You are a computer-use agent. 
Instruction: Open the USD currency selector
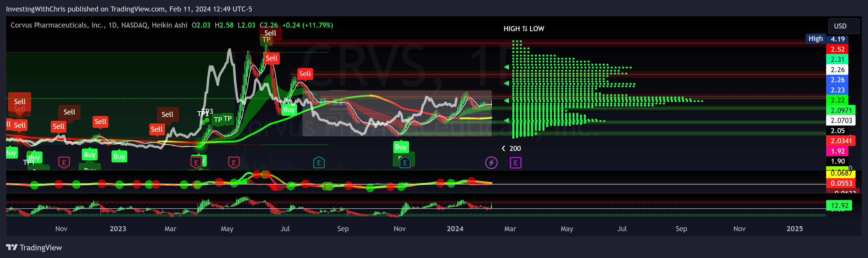point(843,26)
